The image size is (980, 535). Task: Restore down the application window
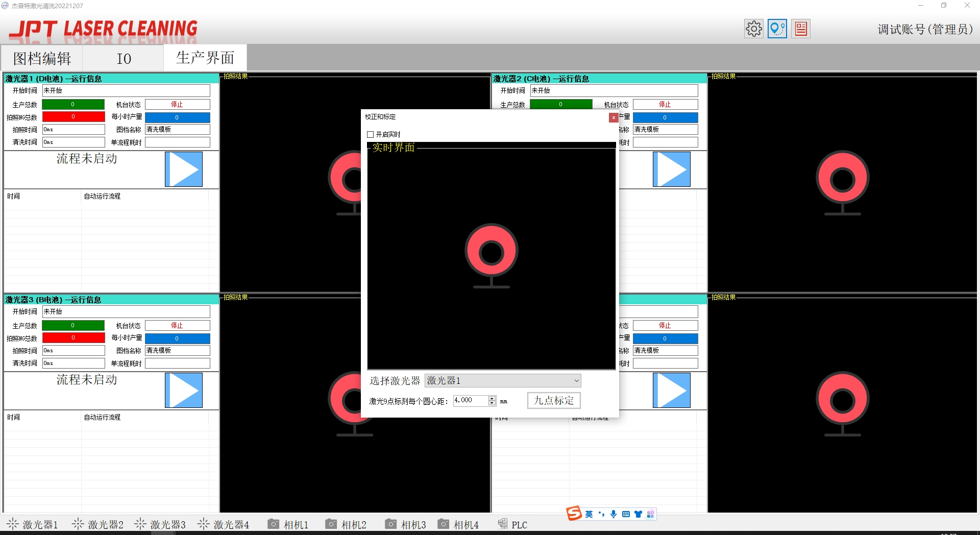(944, 6)
